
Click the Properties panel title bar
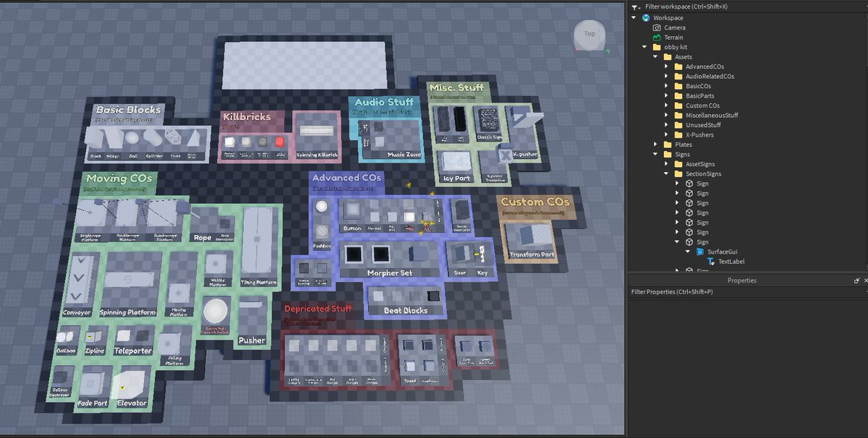click(741, 280)
